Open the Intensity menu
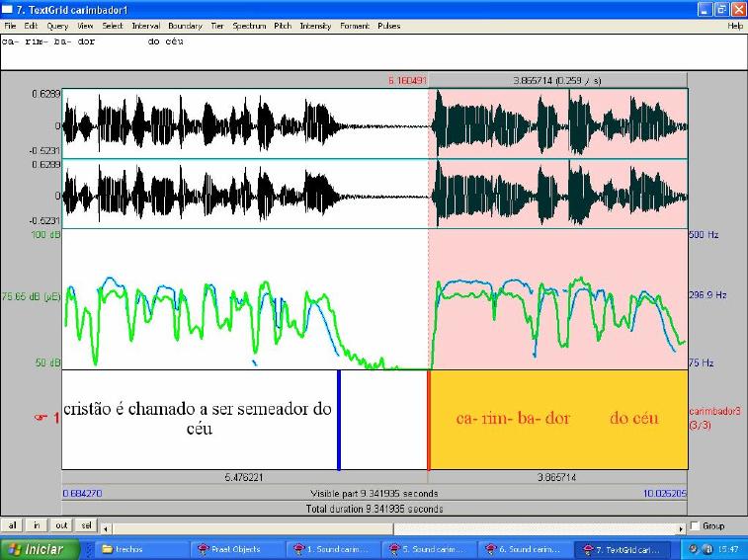This screenshot has height=560, width=748. click(315, 26)
